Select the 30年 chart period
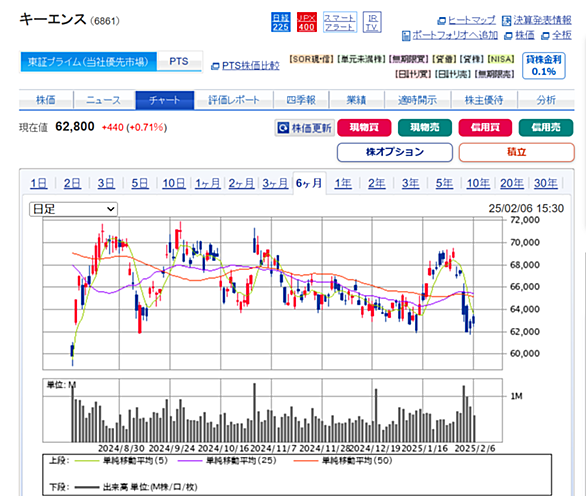The height and width of the screenshot is (496, 586). (546, 184)
